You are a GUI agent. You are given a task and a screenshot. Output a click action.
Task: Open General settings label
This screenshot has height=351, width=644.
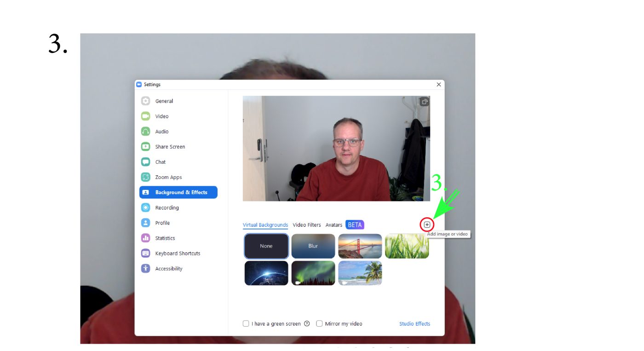tap(164, 101)
